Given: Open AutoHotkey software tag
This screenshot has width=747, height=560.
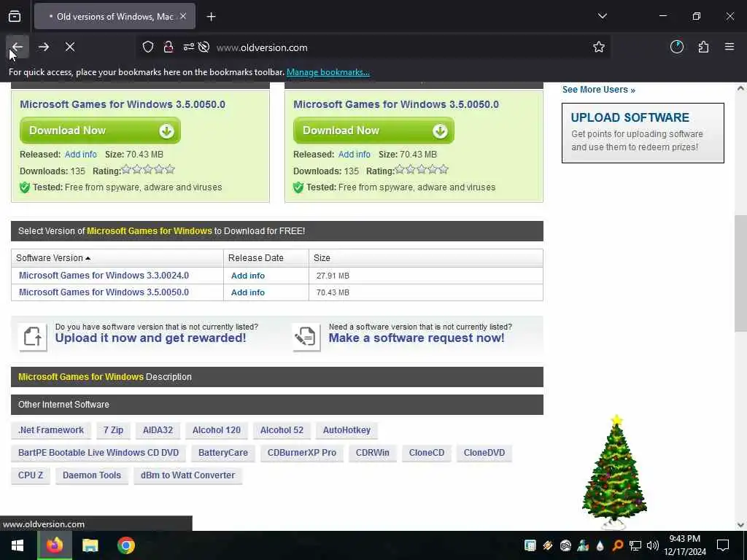Looking at the screenshot, I should (x=347, y=430).
